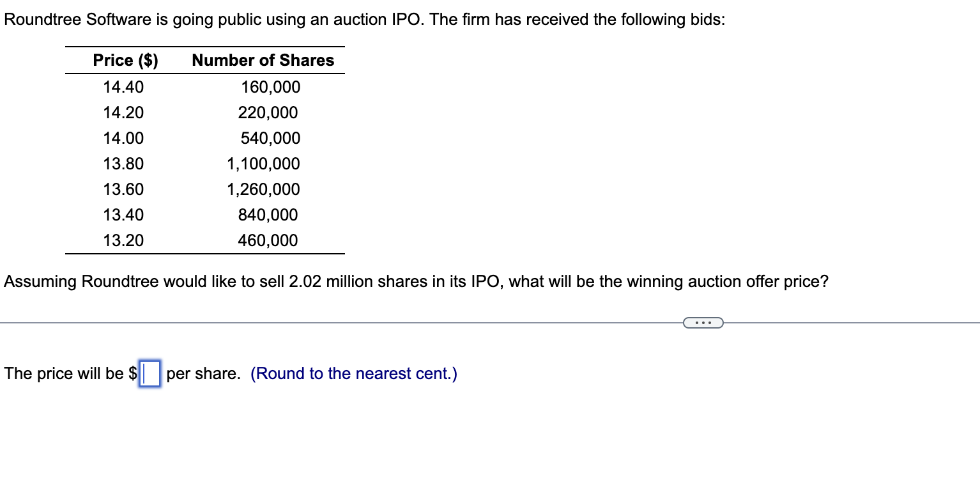Click the 14.40 price entry
Image resolution: width=980 pixels, height=496 pixels.
click(x=124, y=87)
